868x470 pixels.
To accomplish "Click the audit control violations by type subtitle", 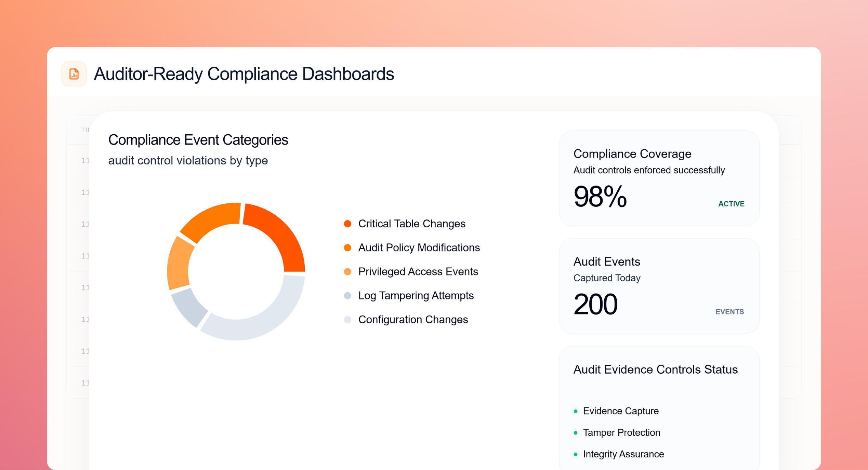I will click(x=188, y=160).
